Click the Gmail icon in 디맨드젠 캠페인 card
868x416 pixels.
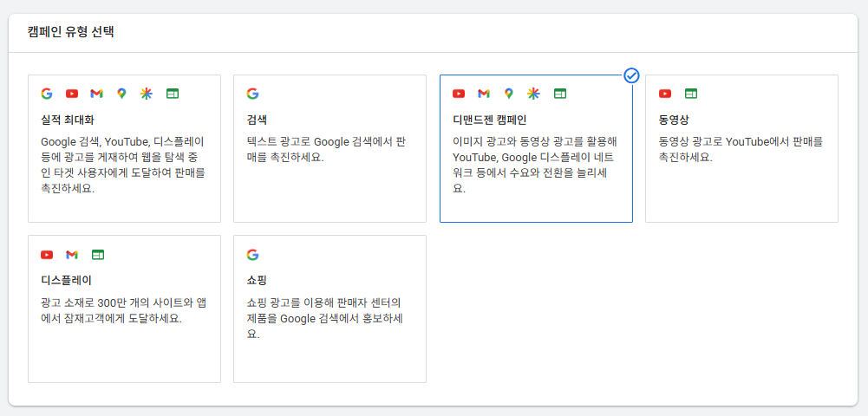click(x=484, y=94)
